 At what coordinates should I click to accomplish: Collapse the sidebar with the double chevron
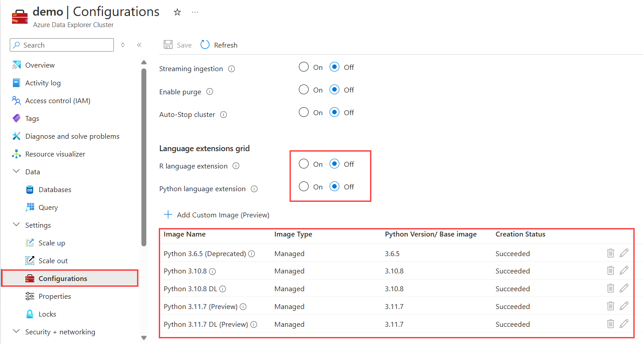[139, 45]
